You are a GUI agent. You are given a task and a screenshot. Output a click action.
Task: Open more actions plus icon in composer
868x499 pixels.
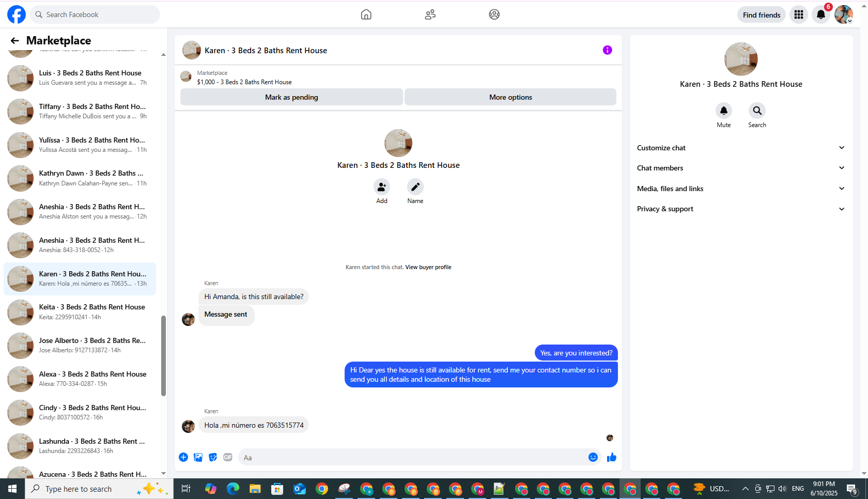pyautogui.click(x=183, y=457)
